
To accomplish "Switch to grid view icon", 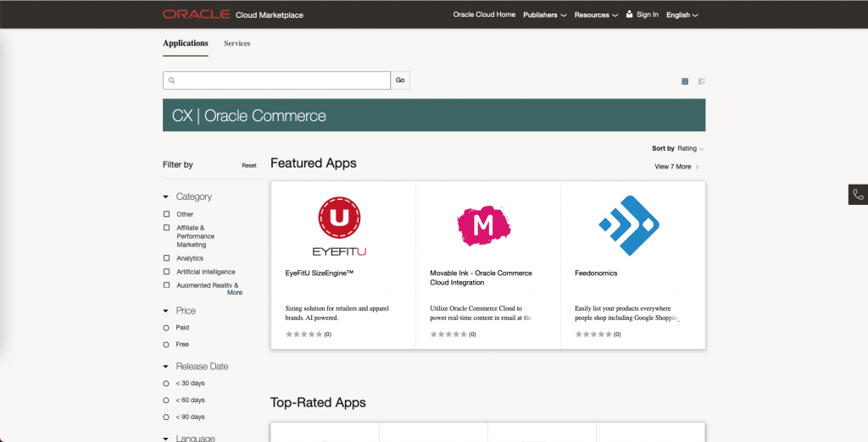I will pyautogui.click(x=685, y=81).
